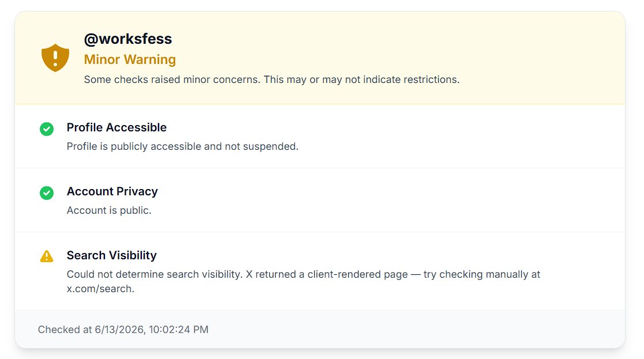This screenshot has height=359, width=644.
Task: Click the 10:02:24 PM time in the footer
Action: (179, 330)
